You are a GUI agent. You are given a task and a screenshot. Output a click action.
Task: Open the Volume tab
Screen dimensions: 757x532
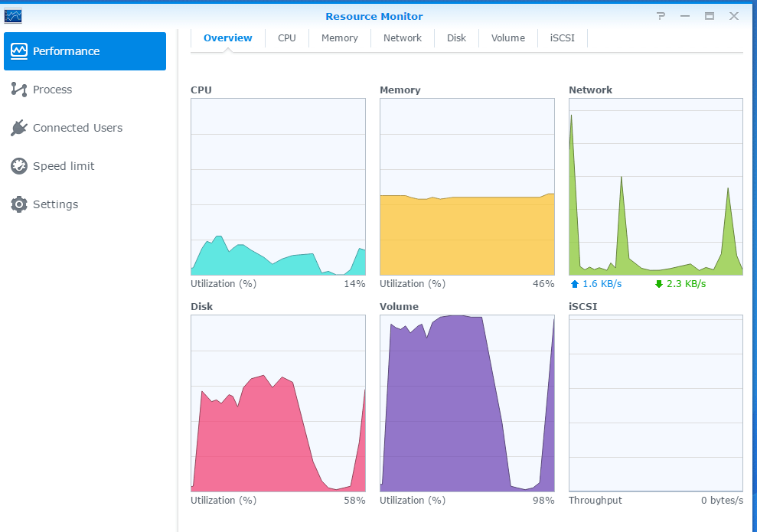pyautogui.click(x=508, y=38)
